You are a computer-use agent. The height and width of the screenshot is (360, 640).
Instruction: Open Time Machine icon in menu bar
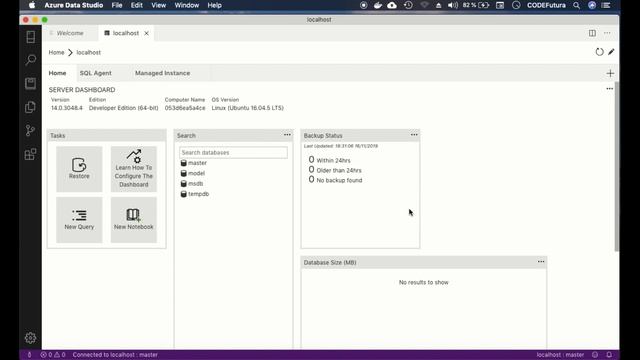point(408,5)
